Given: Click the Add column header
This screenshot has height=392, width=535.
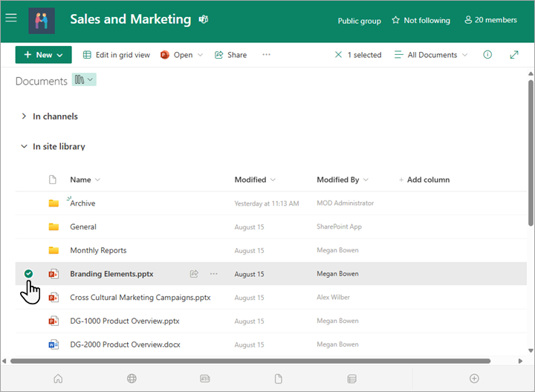Looking at the screenshot, I should coord(424,180).
